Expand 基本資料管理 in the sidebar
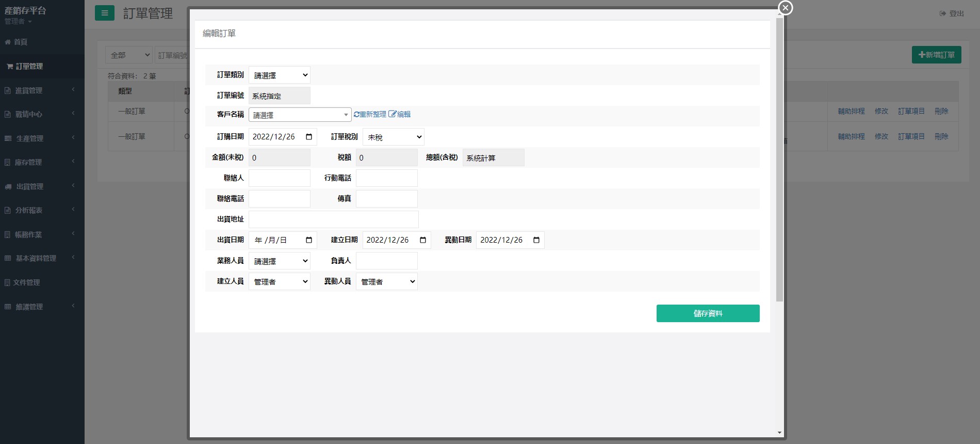The width and height of the screenshot is (980, 444). 42,258
